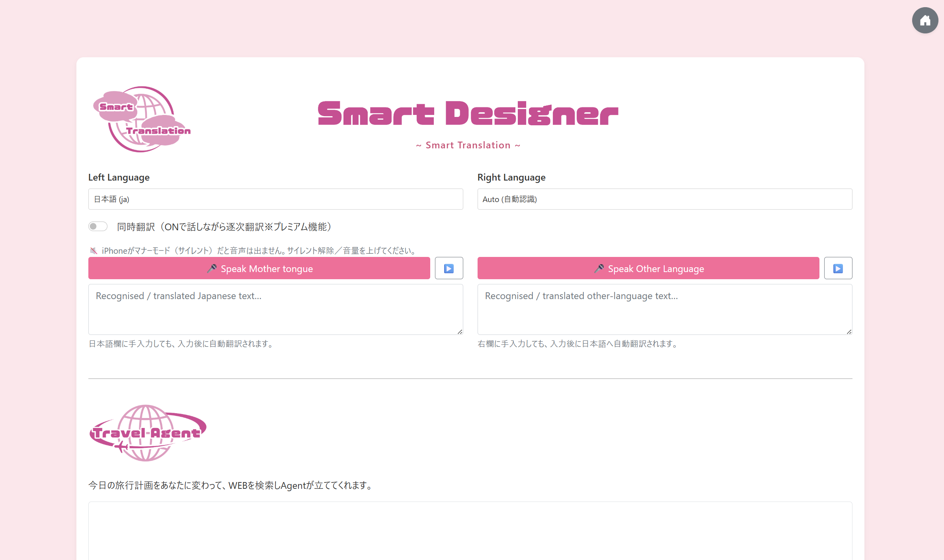The height and width of the screenshot is (560, 944).
Task: Click the iPhone silent mode notice text
Action: [259, 251]
